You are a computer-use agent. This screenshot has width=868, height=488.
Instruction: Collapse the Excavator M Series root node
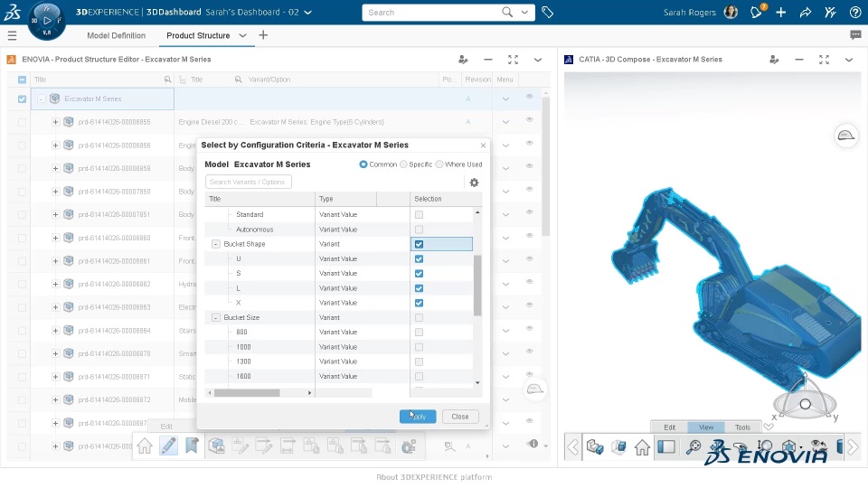coord(41,99)
